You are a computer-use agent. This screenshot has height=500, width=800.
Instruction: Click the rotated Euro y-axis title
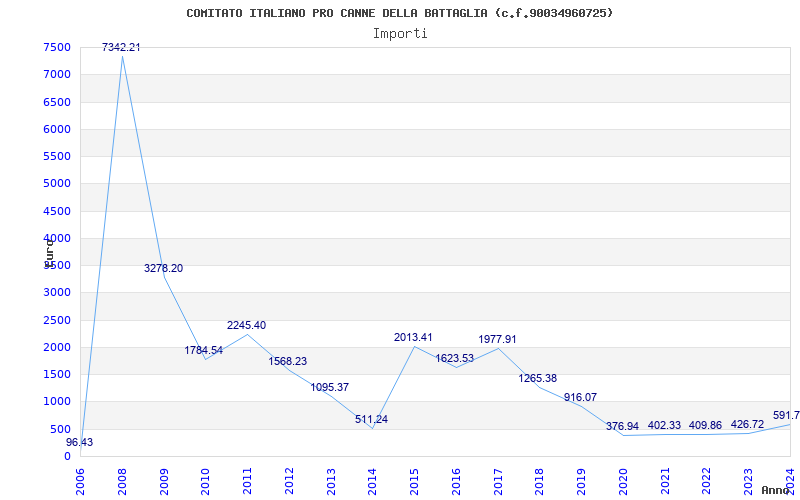tap(49, 253)
